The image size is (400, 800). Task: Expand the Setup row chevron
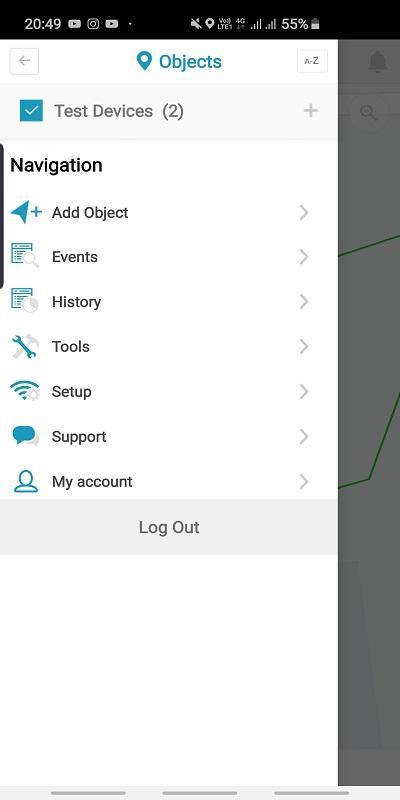pos(304,391)
